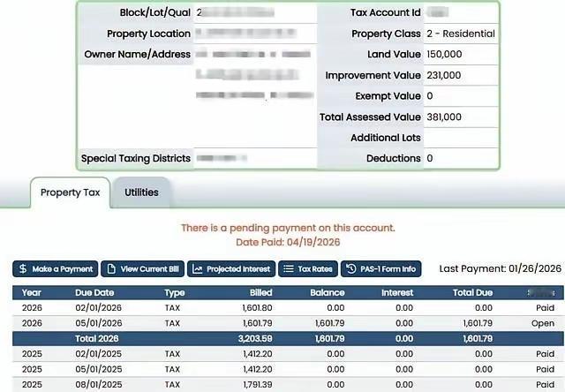Screen dimensions: 565x392
Task: Click the Billed column header
Action: tap(261, 292)
